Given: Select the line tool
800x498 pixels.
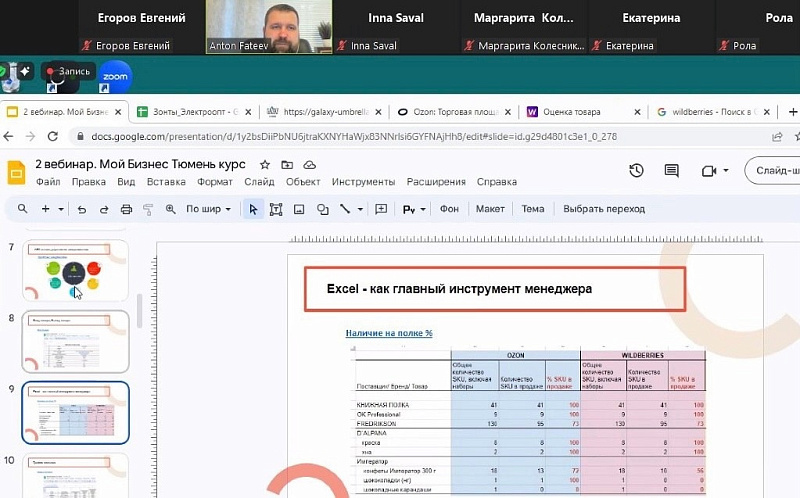Looking at the screenshot, I should 345,209.
